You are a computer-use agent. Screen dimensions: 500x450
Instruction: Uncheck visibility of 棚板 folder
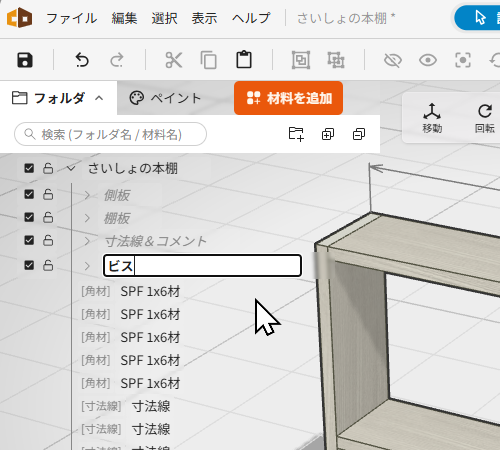point(29,217)
